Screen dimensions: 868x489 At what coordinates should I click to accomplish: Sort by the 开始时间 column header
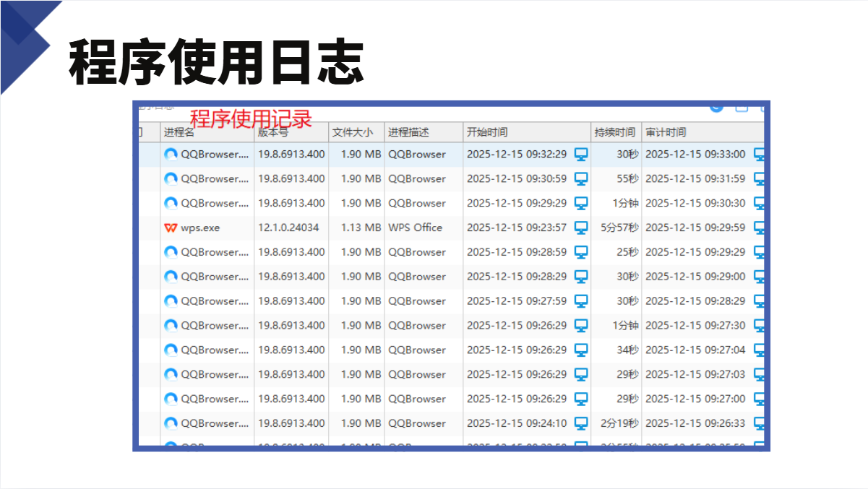[x=487, y=132]
